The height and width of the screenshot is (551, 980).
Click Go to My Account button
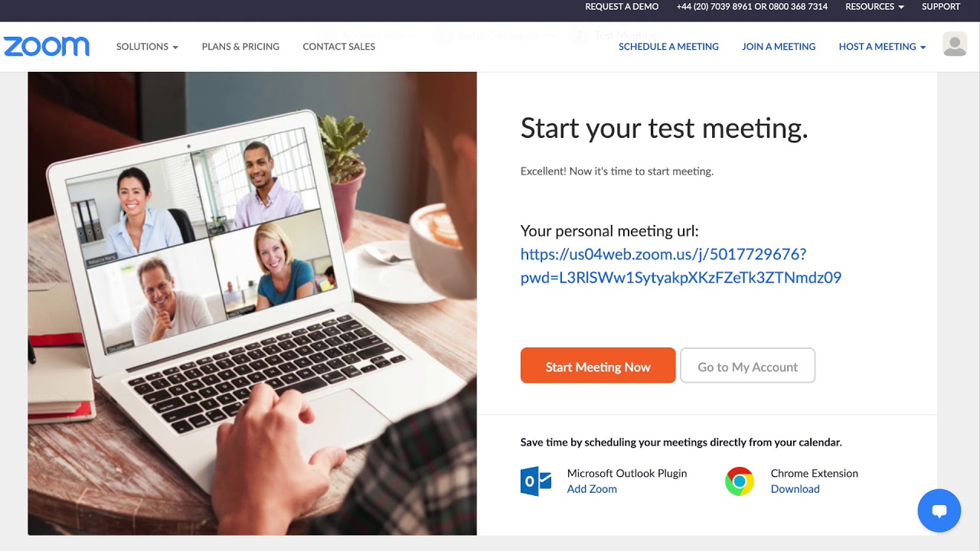(747, 366)
